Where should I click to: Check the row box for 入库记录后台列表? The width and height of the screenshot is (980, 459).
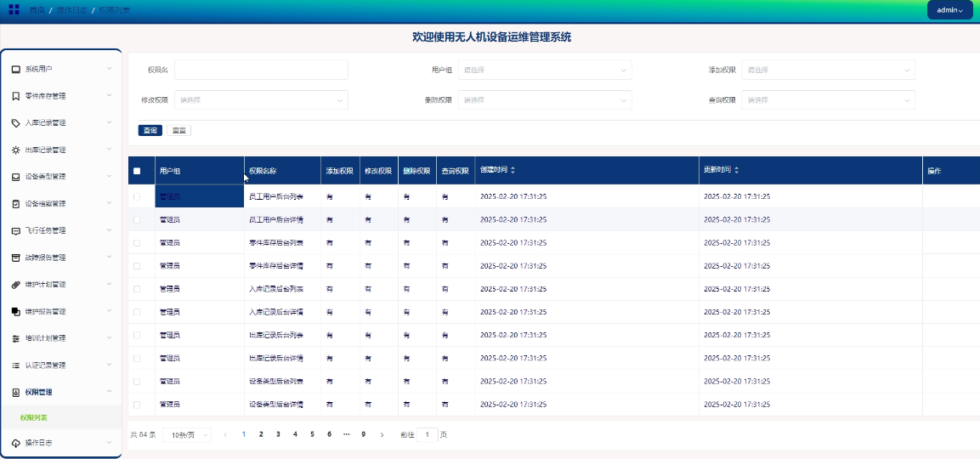137,289
